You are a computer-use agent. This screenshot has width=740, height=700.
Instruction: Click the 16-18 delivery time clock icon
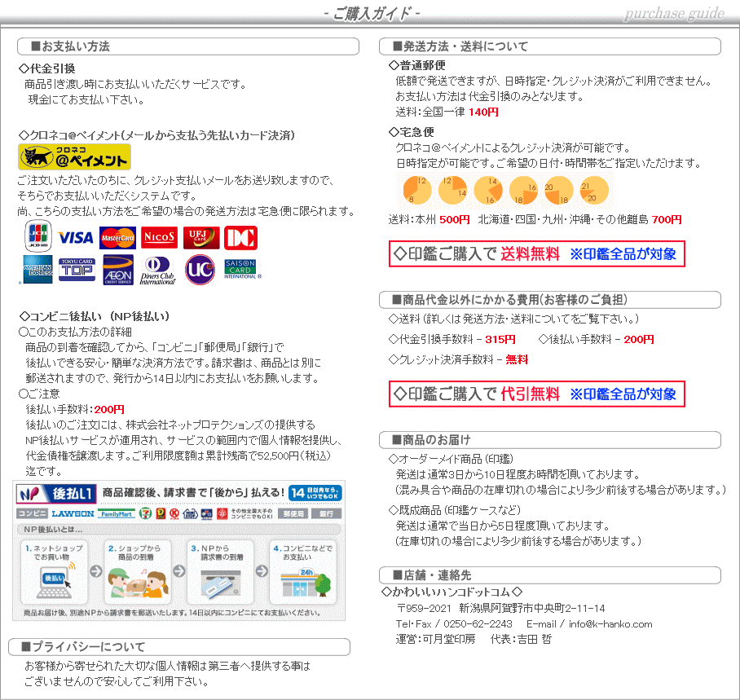[523, 190]
